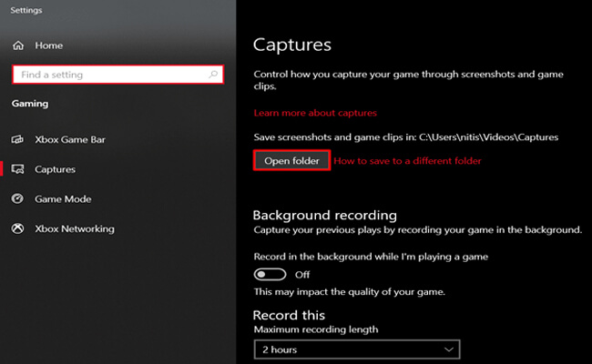The height and width of the screenshot is (364, 592).
Task: Click the Gaming section heading
Action: pyautogui.click(x=30, y=104)
